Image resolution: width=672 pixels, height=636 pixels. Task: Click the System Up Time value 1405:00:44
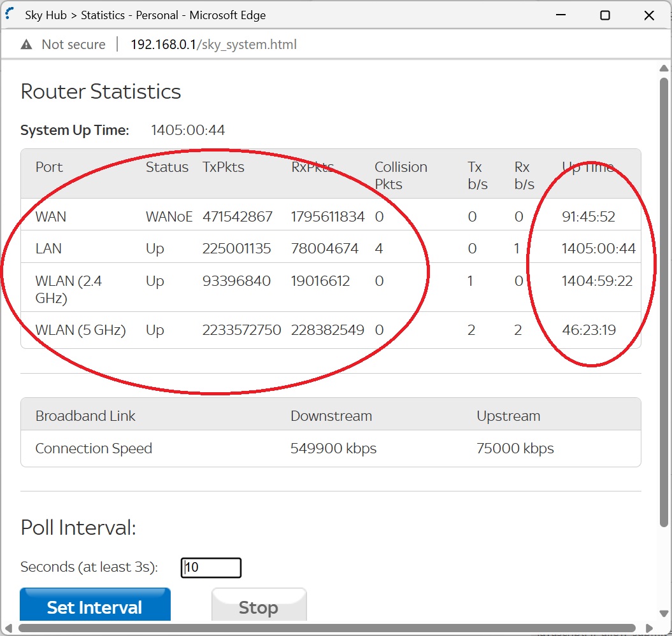point(187,129)
